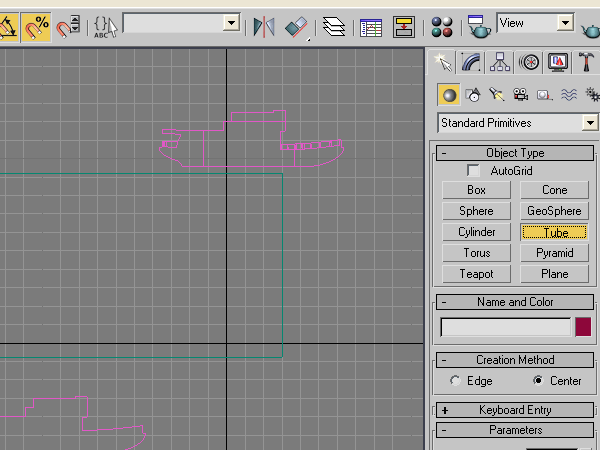The image size is (600, 450).
Task: Open the Layer Manager
Action: [x=334, y=27]
